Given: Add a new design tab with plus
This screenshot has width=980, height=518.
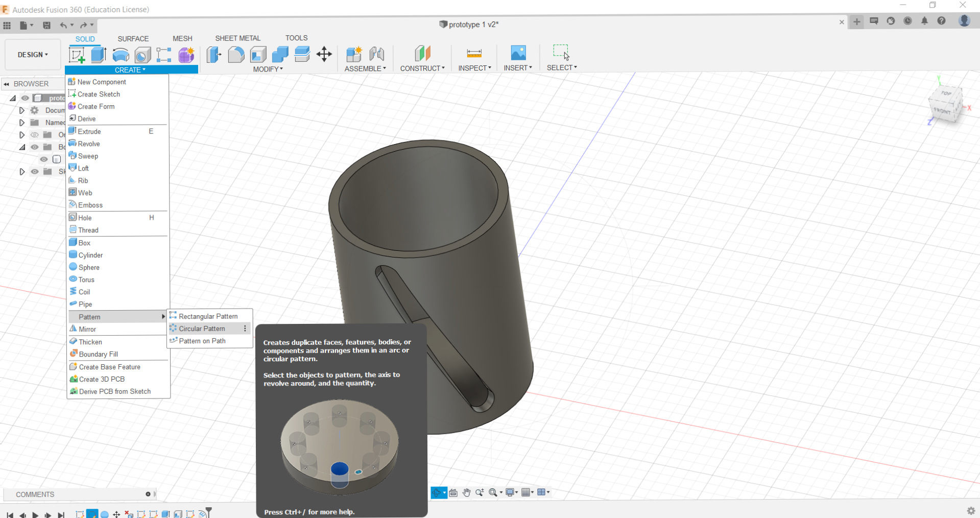Looking at the screenshot, I should click(857, 21).
